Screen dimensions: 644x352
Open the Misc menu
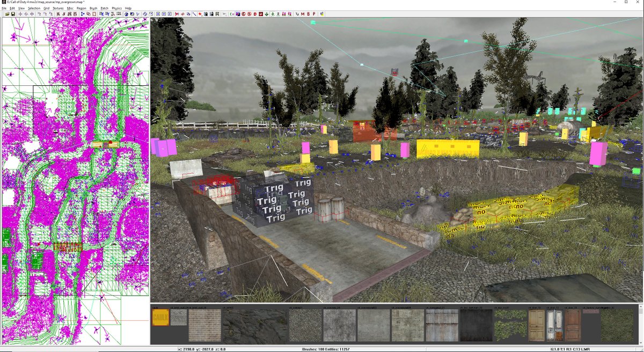[70, 9]
